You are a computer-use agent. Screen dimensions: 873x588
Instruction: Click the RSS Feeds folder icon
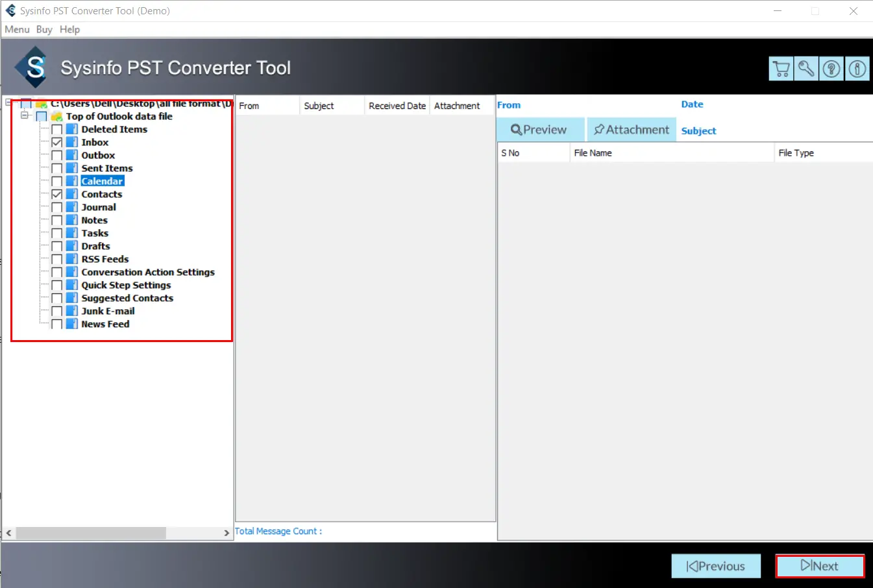coord(72,259)
